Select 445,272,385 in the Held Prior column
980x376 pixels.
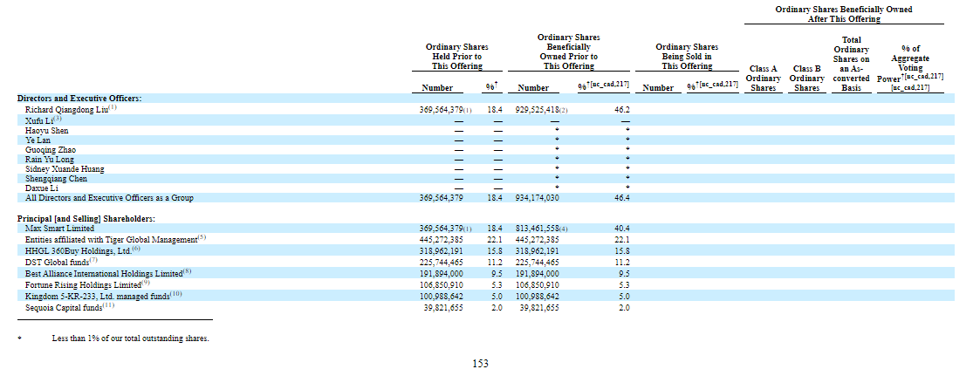pos(441,239)
